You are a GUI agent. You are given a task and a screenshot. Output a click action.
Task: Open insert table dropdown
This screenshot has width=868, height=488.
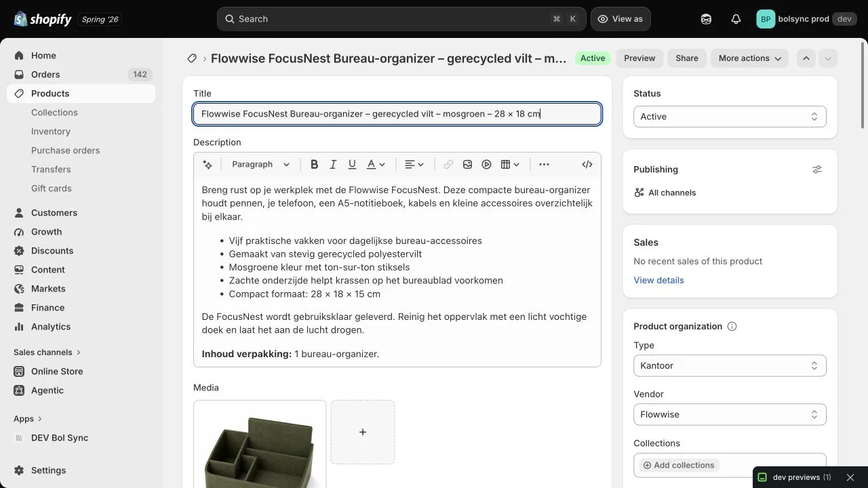[x=510, y=164]
